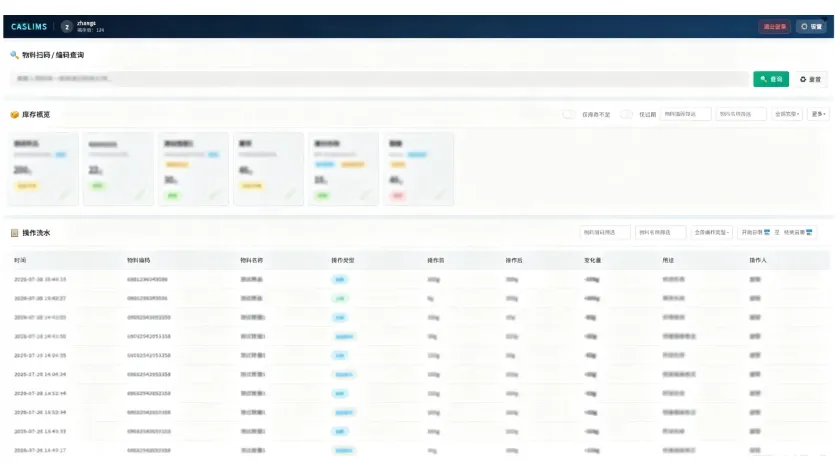Screen dimensions: 840x472
Task: Click the 时间 column header
Action: click(20, 260)
